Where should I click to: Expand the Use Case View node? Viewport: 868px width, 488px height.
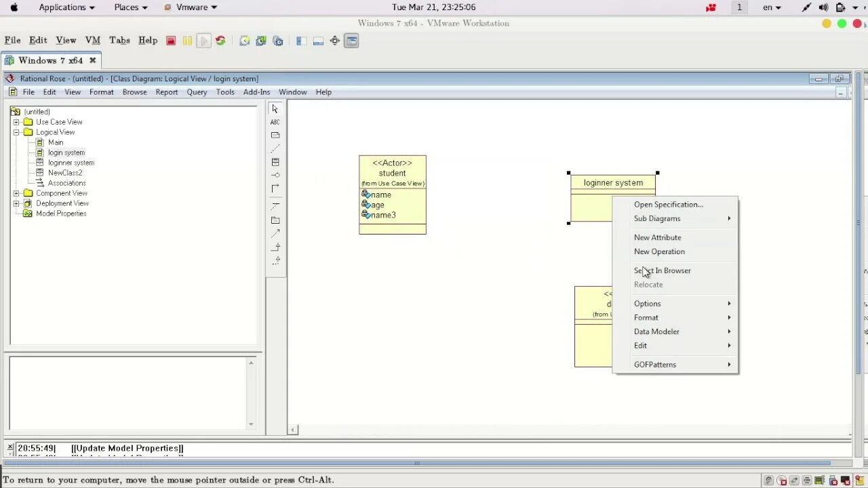point(16,122)
